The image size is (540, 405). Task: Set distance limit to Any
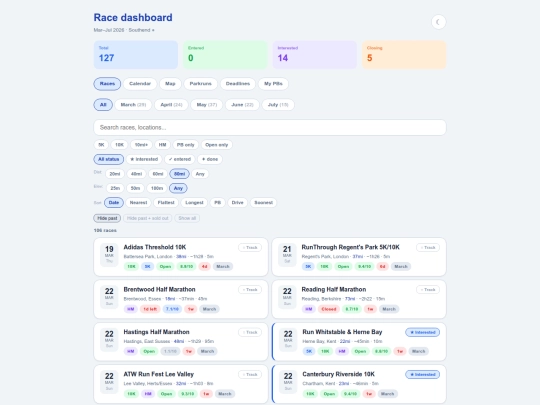pyautogui.click(x=200, y=174)
